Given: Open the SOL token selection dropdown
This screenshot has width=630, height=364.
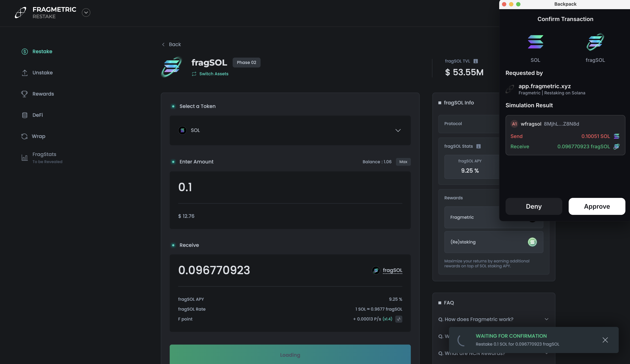Looking at the screenshot, I should pos(290,130).
